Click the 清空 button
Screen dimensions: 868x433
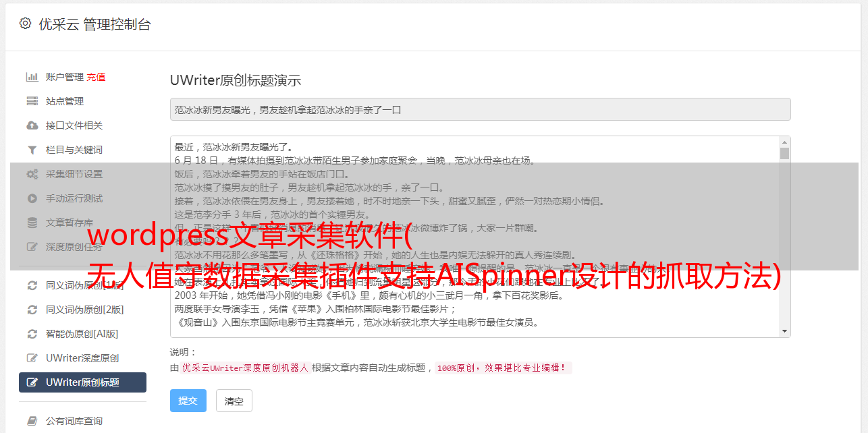[x=234, y=401]
